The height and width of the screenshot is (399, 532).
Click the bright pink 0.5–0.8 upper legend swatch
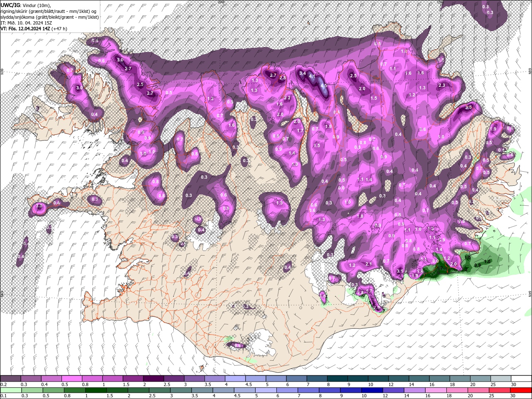coord(71,379)
